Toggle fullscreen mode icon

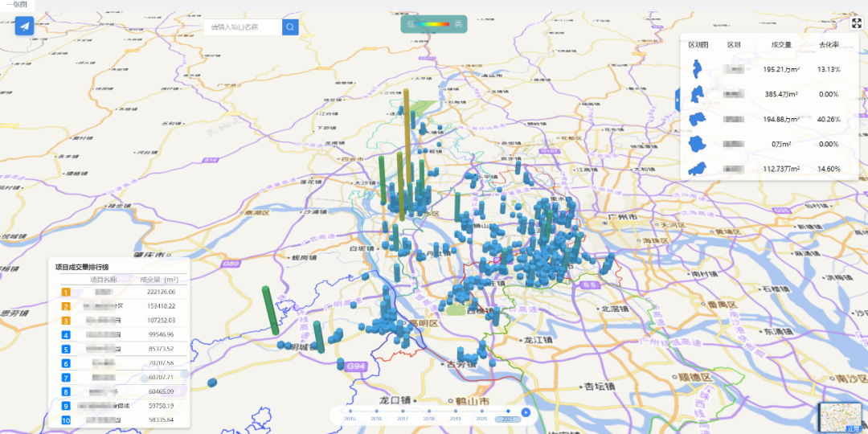point(857,23)
